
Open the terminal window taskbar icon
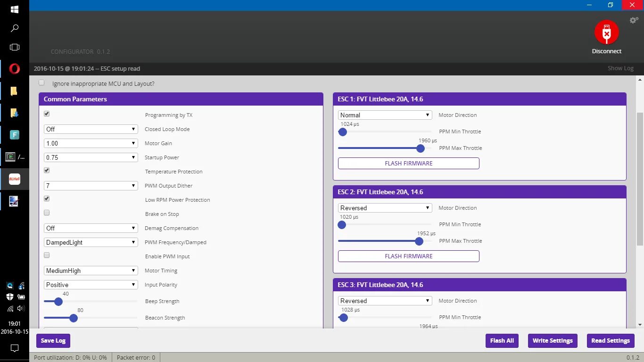point(10,157)
